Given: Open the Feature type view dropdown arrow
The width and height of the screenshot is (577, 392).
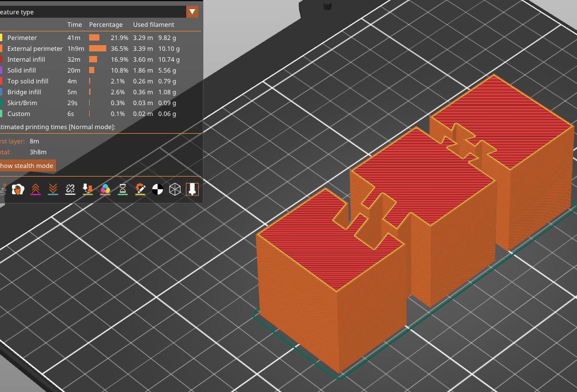Looking at the screenshot, I should 192,12.
